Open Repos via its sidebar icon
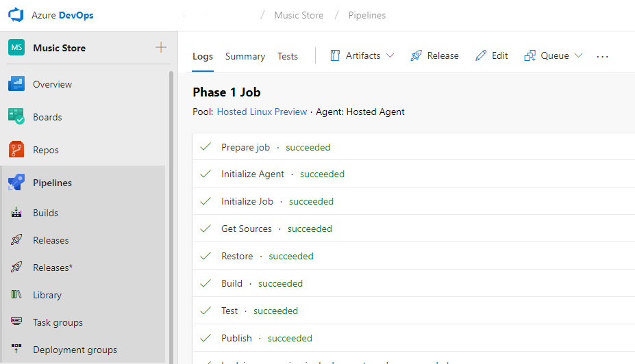Screen dimensions: 635x364 16,150
